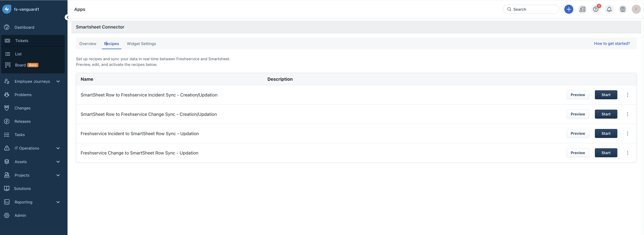Open the Dashboard icon in sidebar
Image resolution: width=644 pixels, height=235 pixels.
7,27
